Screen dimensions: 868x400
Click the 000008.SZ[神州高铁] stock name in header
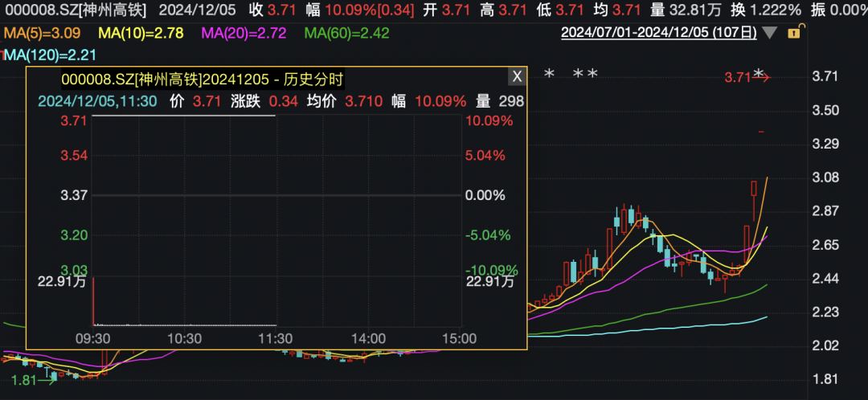tap(74, 10)
